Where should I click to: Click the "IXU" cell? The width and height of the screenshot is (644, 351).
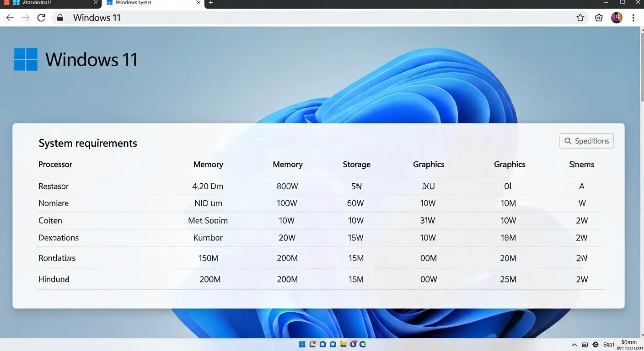point(428,186)
